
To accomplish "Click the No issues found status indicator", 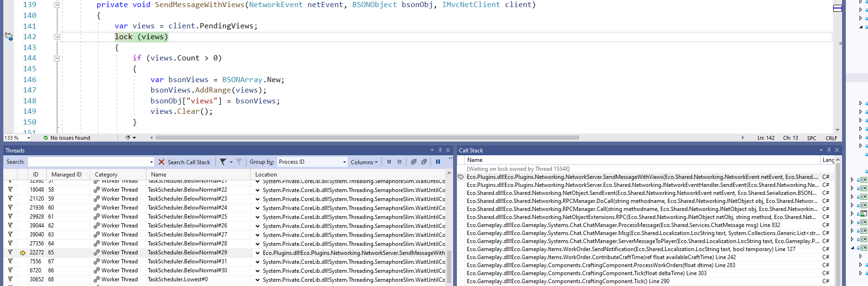I will point(67,138).
